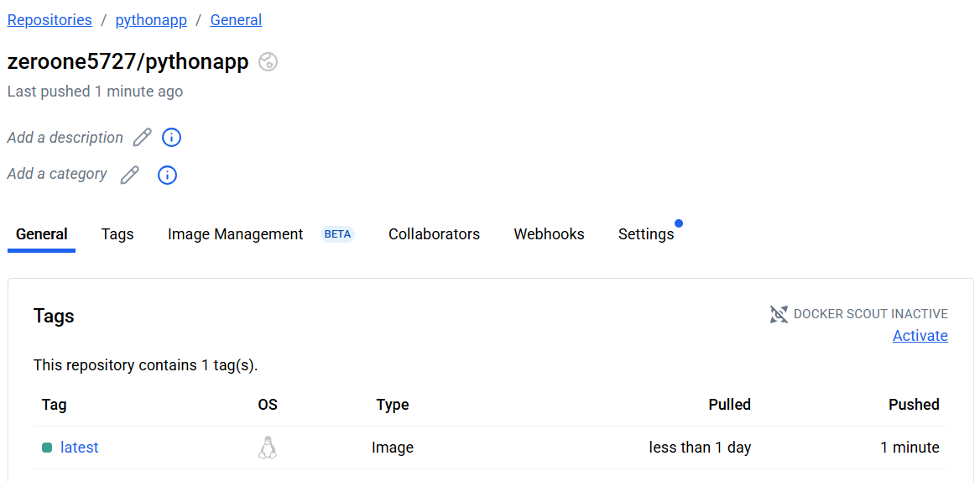Click the 'Add a description' text

[65, 138]
